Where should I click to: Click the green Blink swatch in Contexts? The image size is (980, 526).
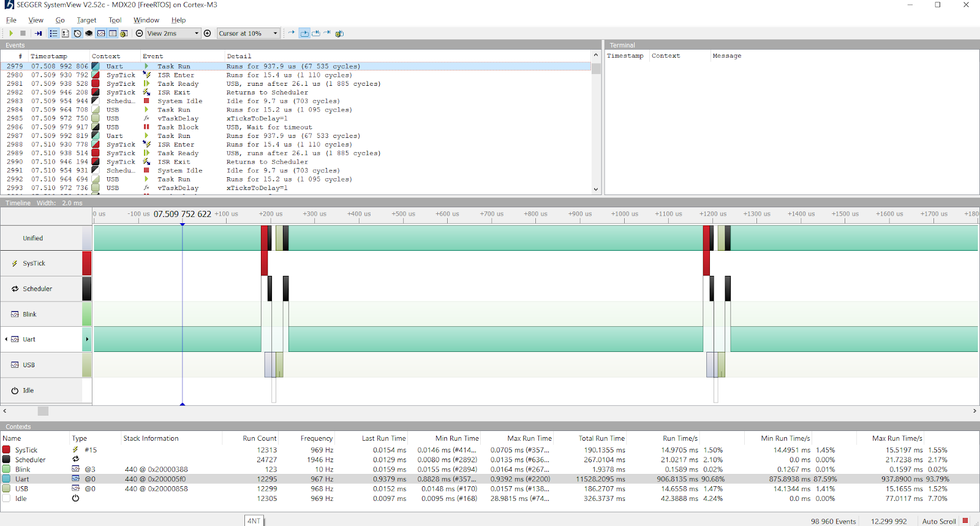[7, 469]
